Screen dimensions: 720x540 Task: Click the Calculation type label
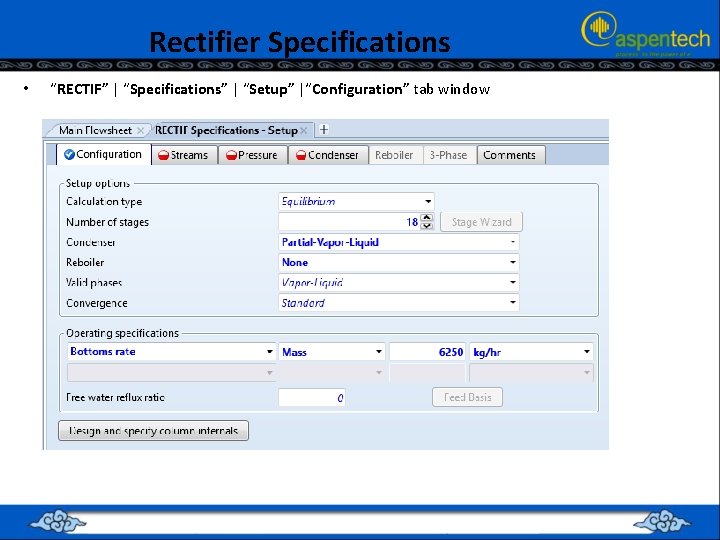coord(104,202)
